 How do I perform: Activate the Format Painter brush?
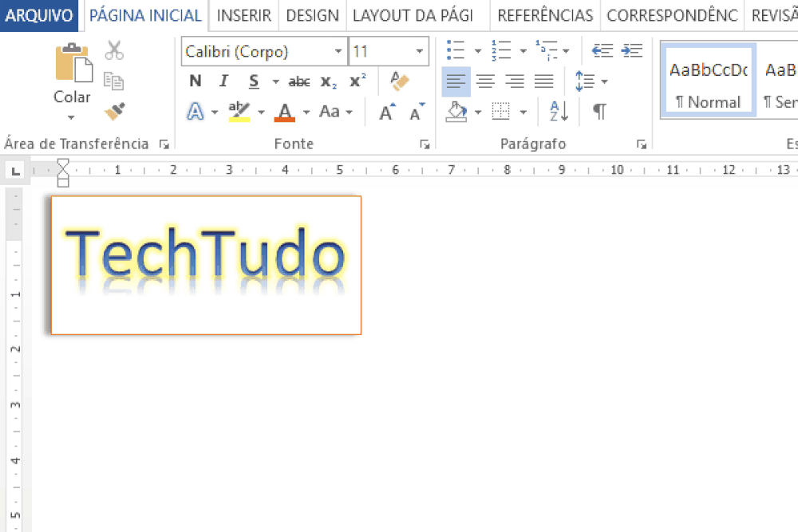pyautogui.click(x=114, y=110)
